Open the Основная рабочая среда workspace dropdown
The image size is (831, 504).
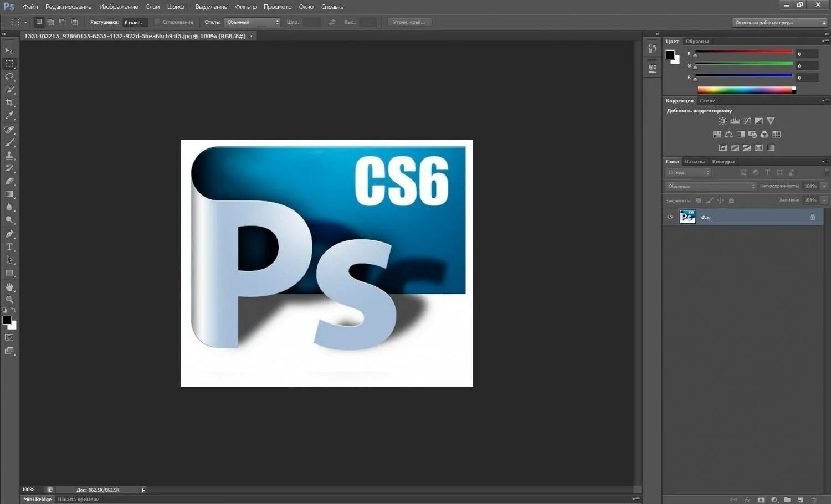pos(779,23)
